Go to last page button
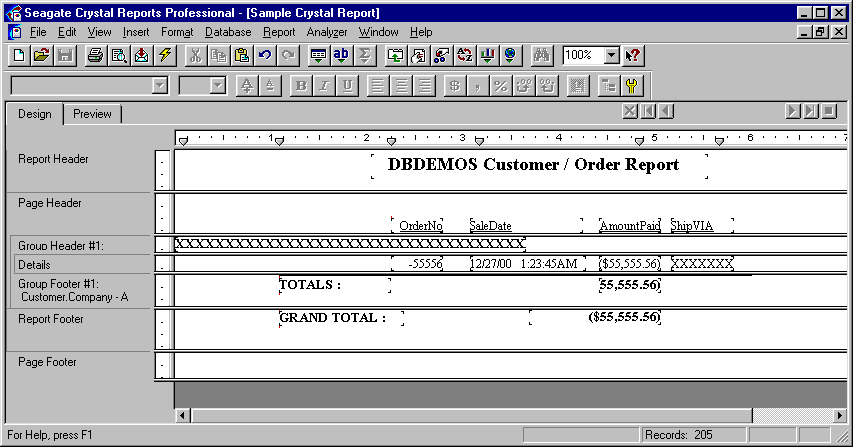Image resolution: width=853 pixels, height=447 pixels. click(811, 111)
